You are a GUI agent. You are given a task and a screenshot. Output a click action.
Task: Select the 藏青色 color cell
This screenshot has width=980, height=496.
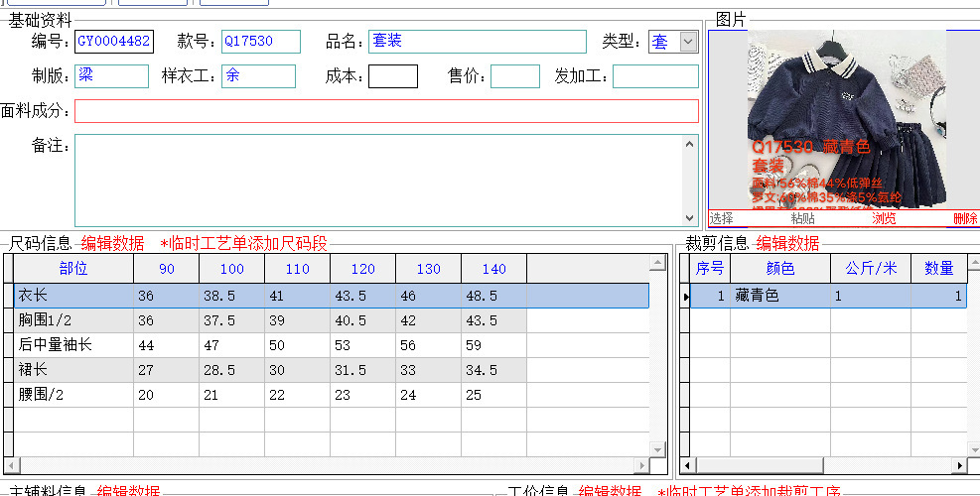[x=779, y=296]
